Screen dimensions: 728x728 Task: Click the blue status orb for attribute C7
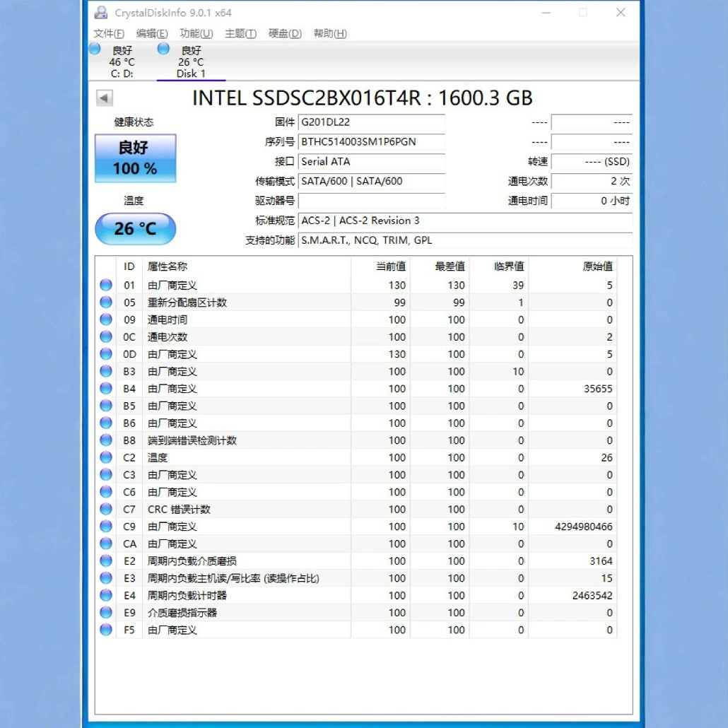coord(106,509)
